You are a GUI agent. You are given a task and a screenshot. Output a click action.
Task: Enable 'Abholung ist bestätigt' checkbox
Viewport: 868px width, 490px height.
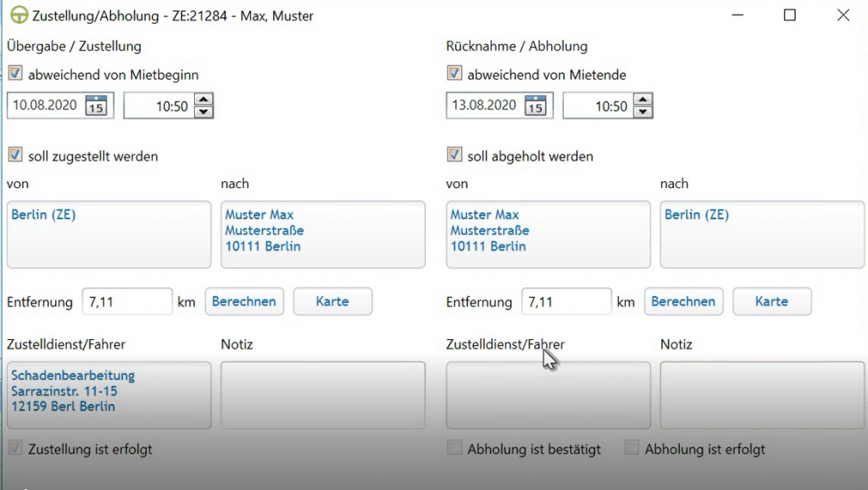(x=454, y=448)
